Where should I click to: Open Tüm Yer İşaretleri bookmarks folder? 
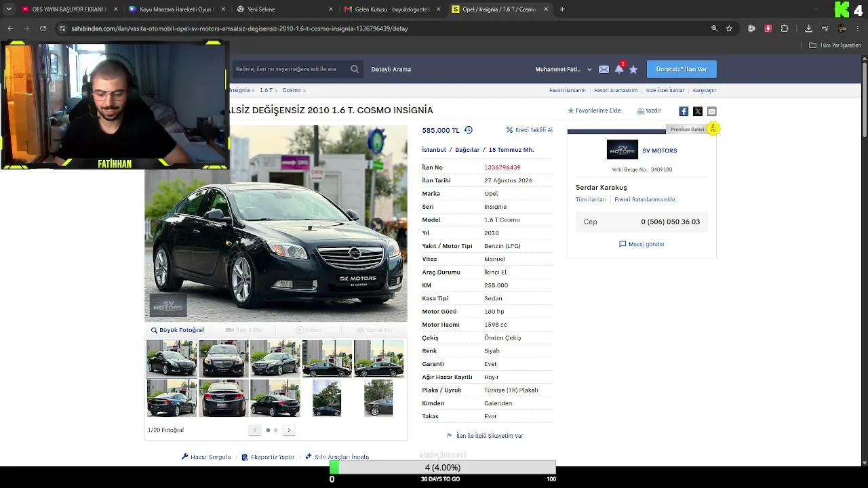(835, 45)
